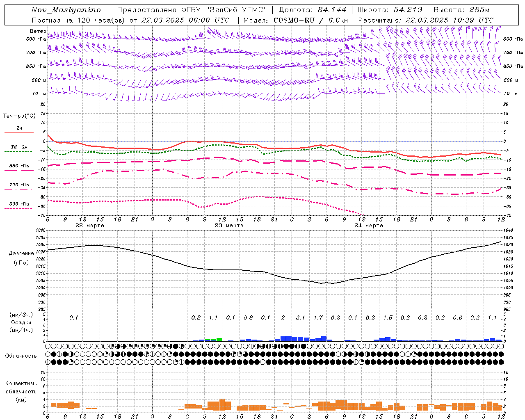
Task: Click the 0.6 precipitation value
Action: (457, 317)
